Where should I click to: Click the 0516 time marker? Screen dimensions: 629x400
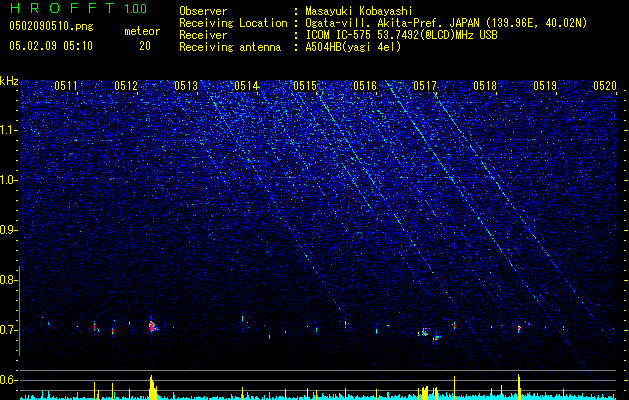pyautogui.click(x=365, y=86)
